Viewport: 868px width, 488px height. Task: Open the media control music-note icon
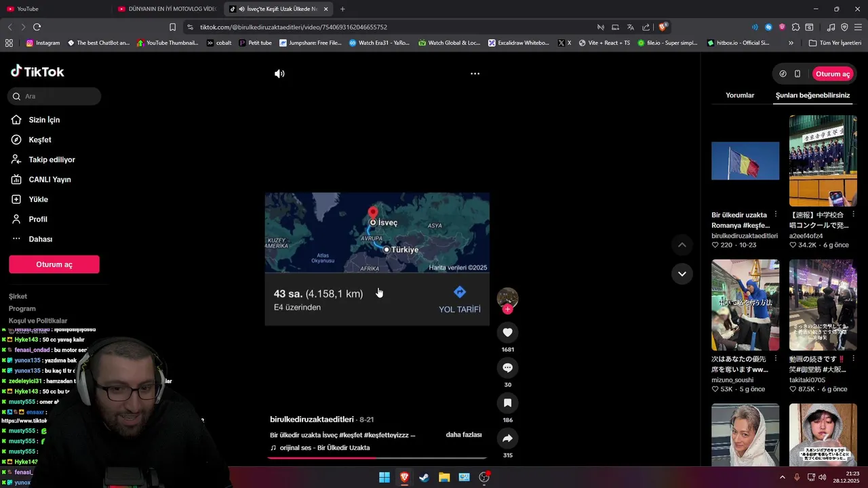pos(831,27)
